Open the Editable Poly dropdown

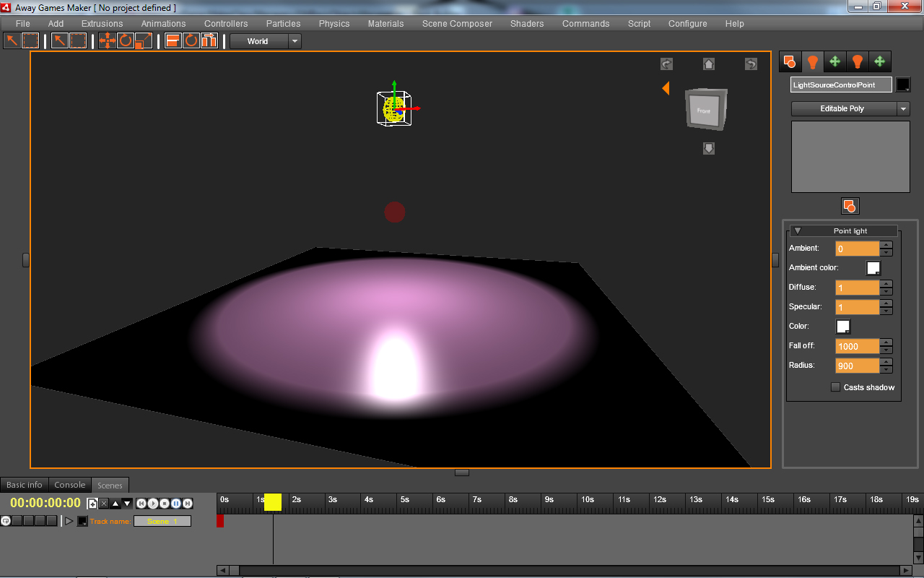(903, 109)
